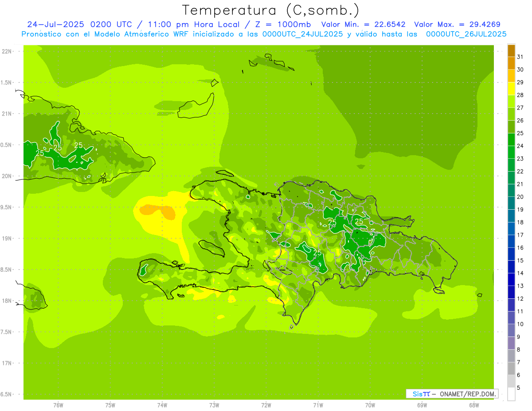Pick the yellow swatch between 28 and 29

point(511,89)
